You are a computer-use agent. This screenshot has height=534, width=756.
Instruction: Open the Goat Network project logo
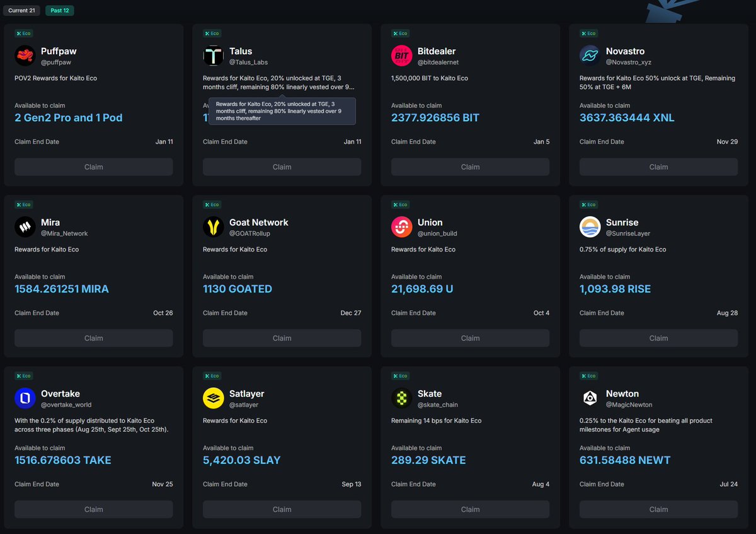(x=214, y=227)
